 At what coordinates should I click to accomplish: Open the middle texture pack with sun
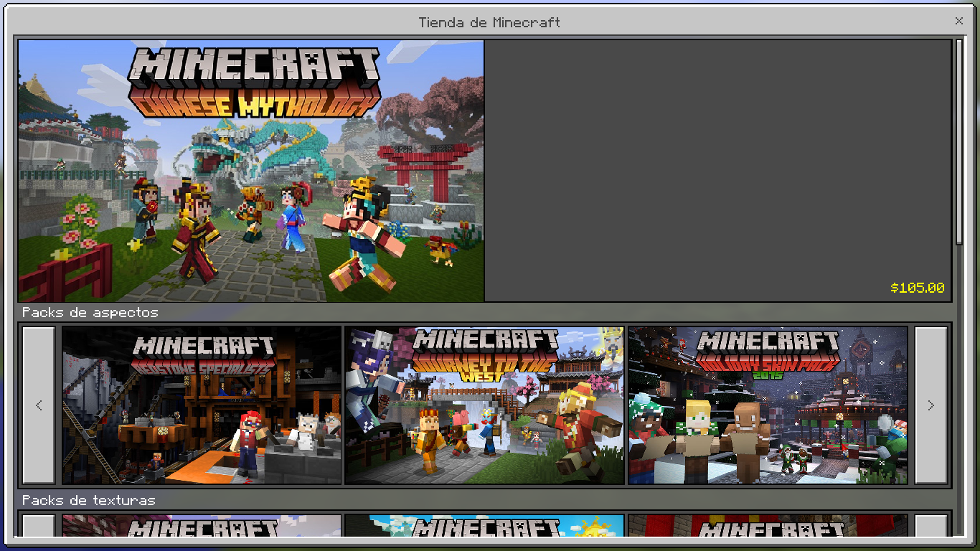coord(484,526)
